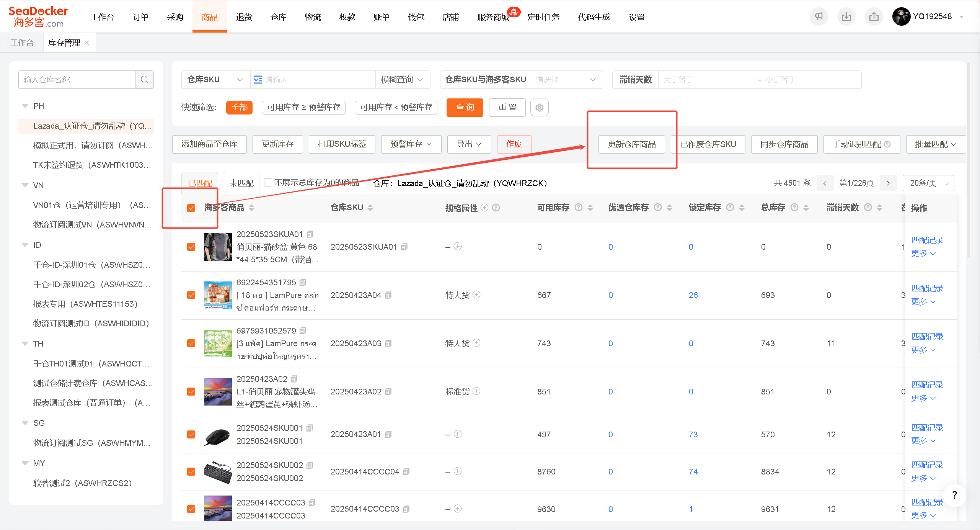Open 匹配记录 link for first product row
The height and width of the screenshot is (530, 980).
pyautogui.click(x=927, y=240)
